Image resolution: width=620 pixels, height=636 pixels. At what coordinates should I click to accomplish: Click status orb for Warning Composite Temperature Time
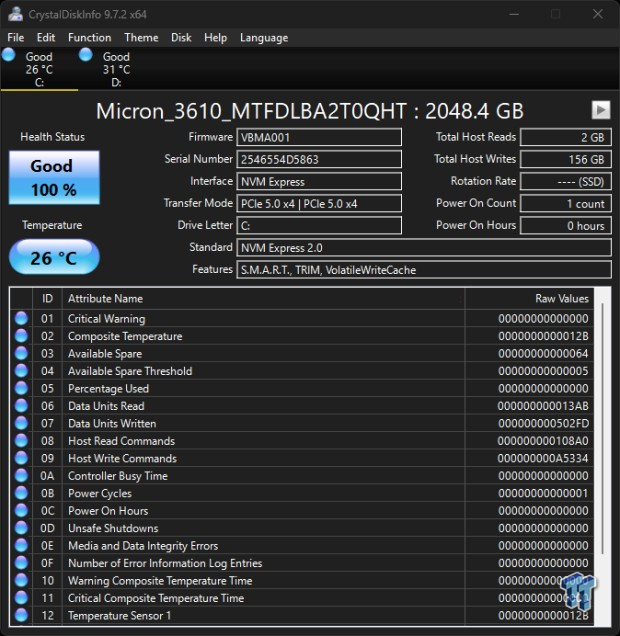tap(21, 580)
